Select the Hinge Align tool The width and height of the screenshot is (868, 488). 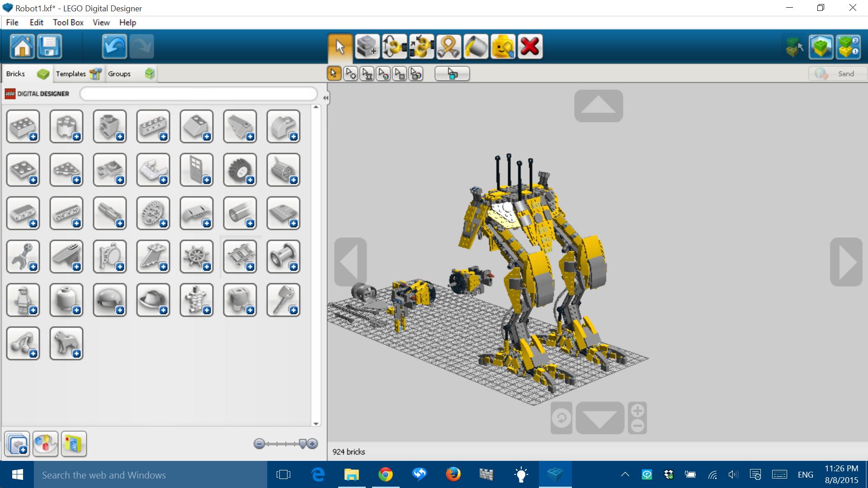tap(422, 46)
